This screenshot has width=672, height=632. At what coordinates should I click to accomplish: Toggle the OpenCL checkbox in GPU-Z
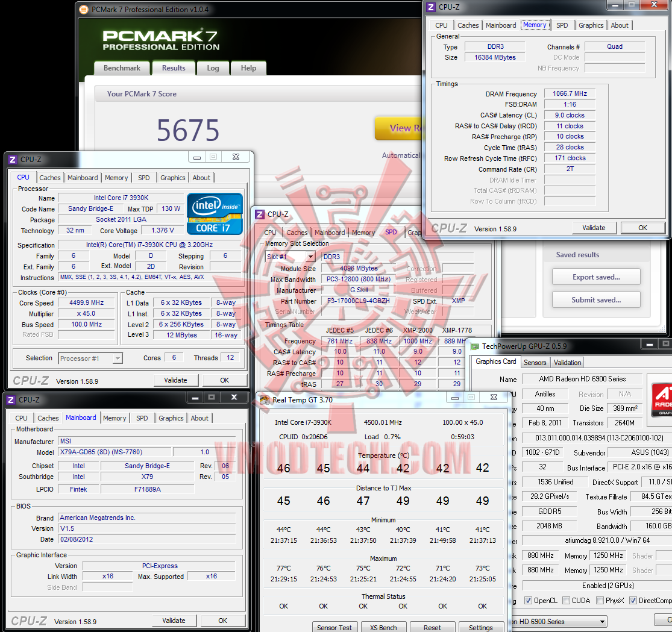click(529, 600)
